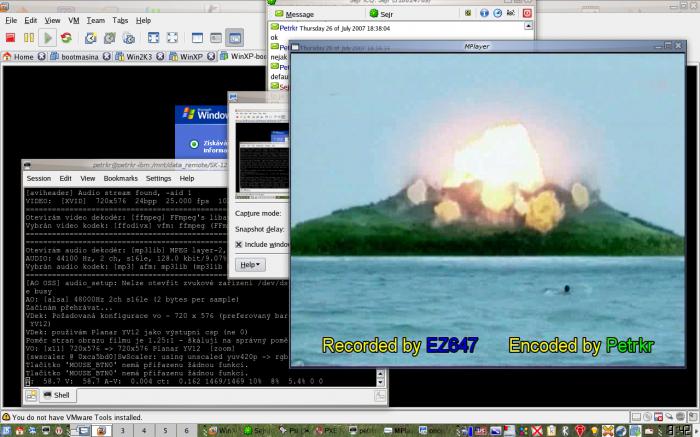This screenshot has width=700, height=437.
Task: Open the View menu in Konsole
Action: point(88,179)
